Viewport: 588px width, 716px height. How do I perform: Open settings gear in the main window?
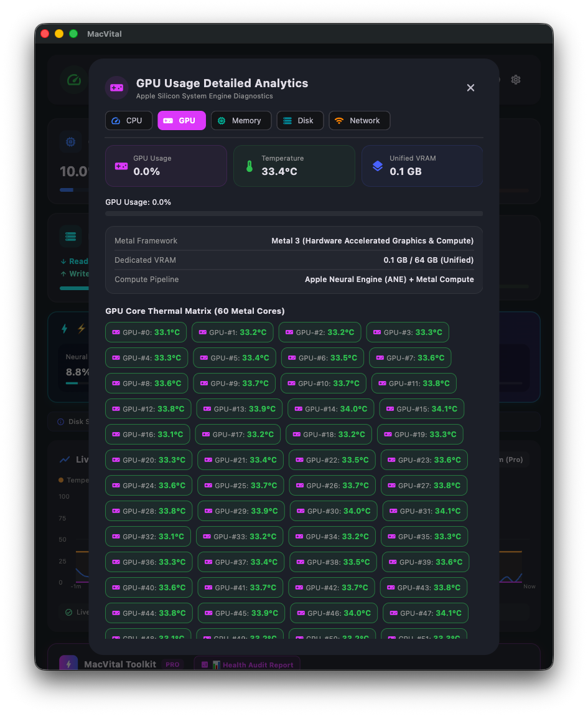[516, 80]
